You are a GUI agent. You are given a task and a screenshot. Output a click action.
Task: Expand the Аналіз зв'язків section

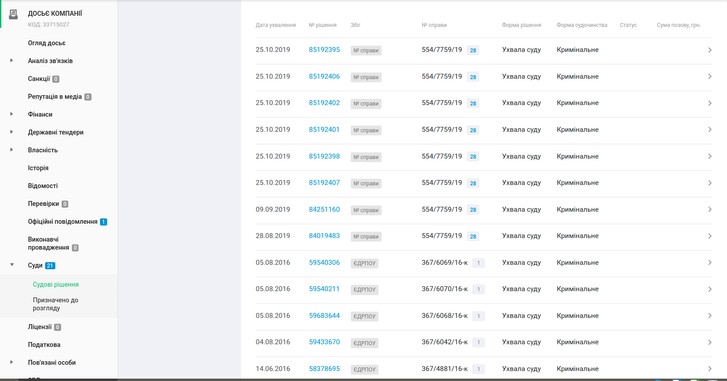click(12, 61)
